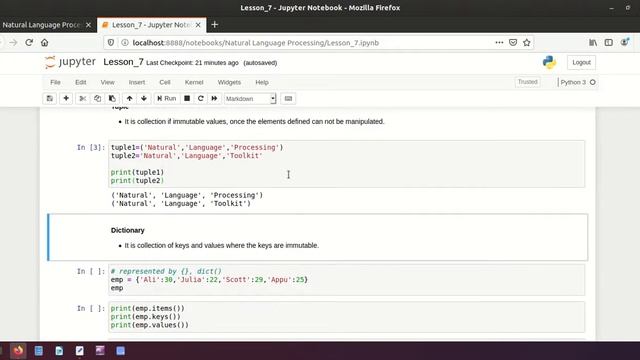Save the page to Pocket
Viewport: 640px width, 360px height.
click(x=513, y=42)
